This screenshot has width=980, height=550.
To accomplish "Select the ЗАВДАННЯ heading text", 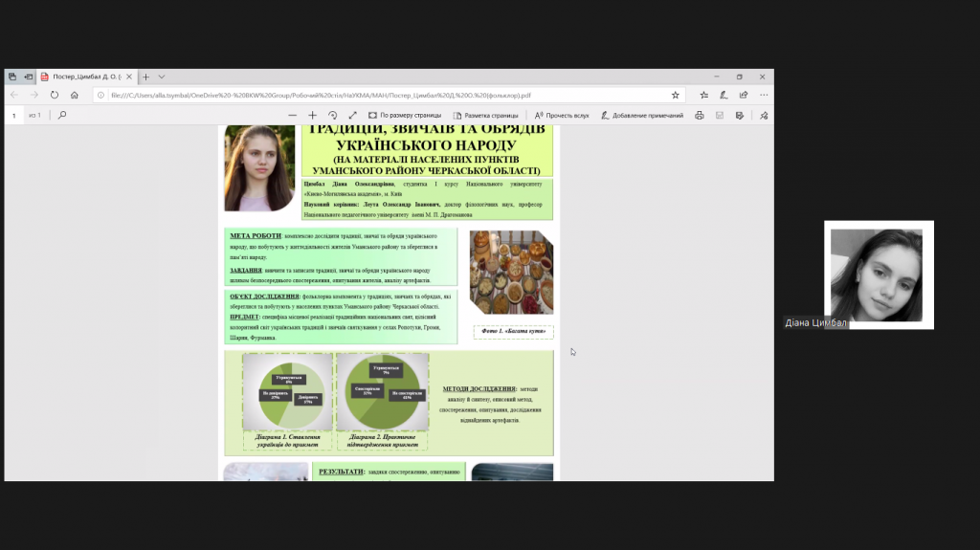I will point(246,271).
